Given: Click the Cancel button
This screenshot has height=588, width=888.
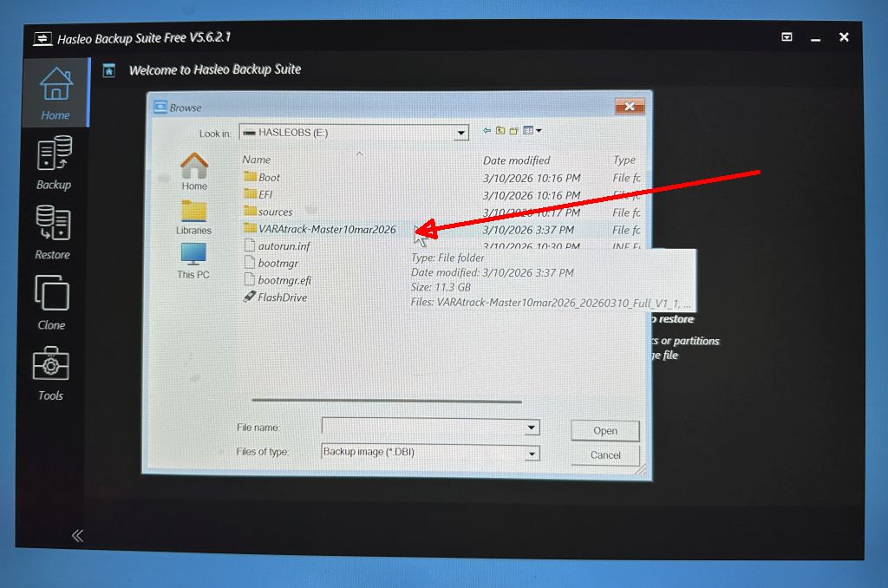Looking at the screenshot, I should pyautogui.click(x=605, y=455).
